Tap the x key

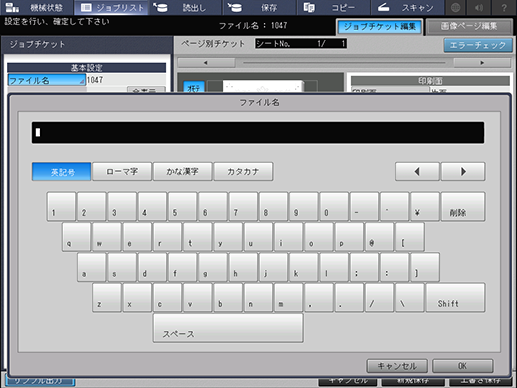point(137,298)
